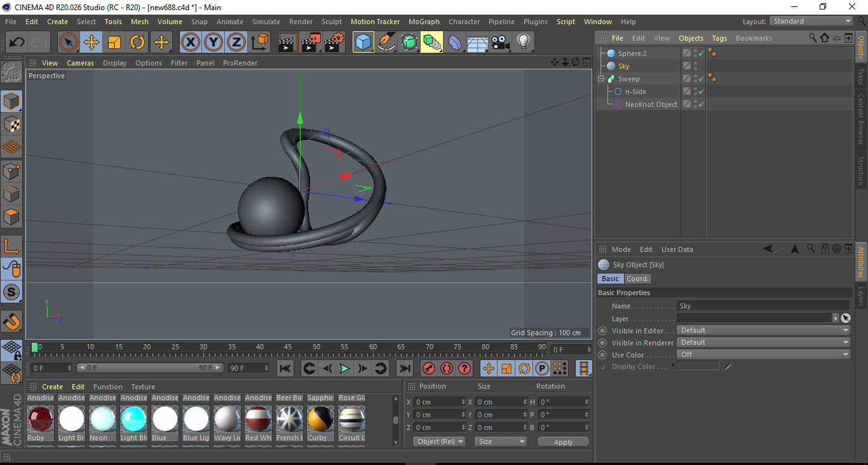Toggle Sphere.2 enabled checkmark
This screenshot has height=465, width=868.
(702, 53)
